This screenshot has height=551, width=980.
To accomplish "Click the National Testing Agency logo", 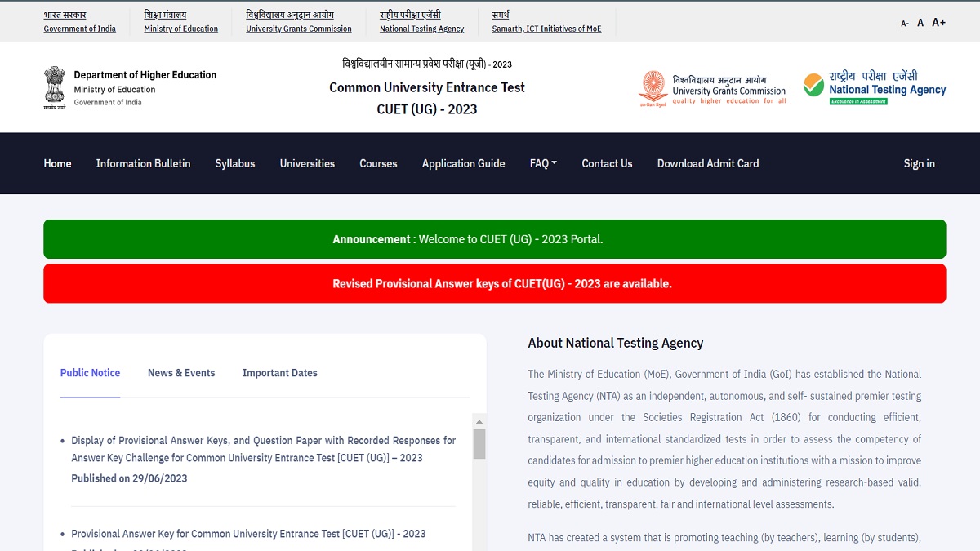I will point(874,88).
